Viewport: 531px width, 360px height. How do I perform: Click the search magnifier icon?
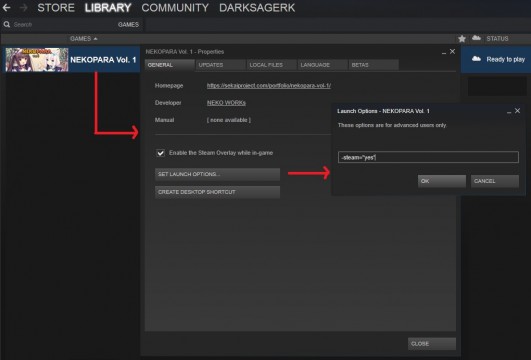tap(6, 24)
